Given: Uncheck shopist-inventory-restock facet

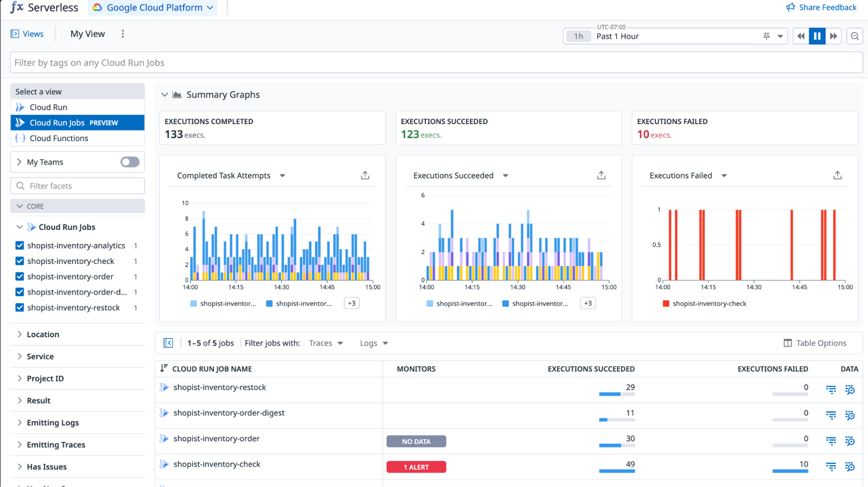Looking at the screenshot, I should [x=20, y=308].
